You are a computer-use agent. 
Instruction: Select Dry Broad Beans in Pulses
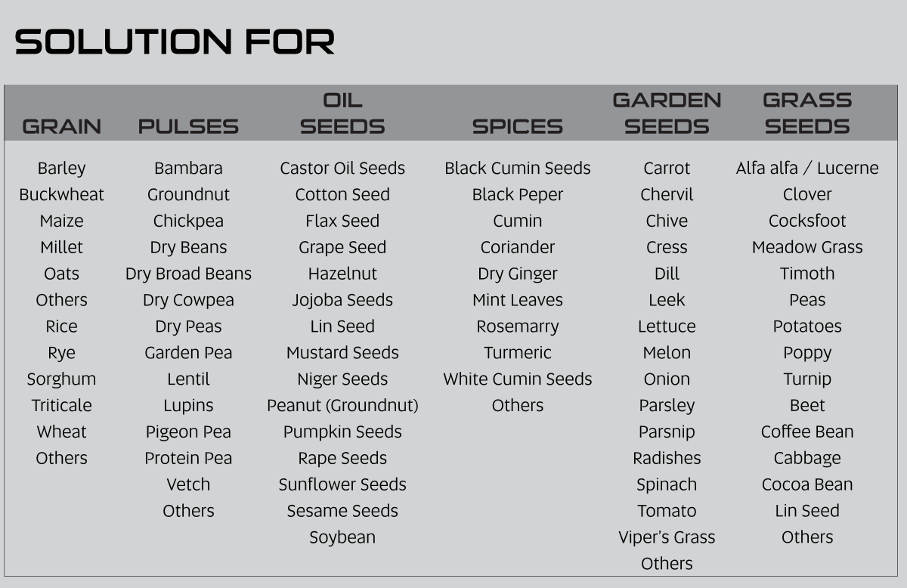point(188,274)
